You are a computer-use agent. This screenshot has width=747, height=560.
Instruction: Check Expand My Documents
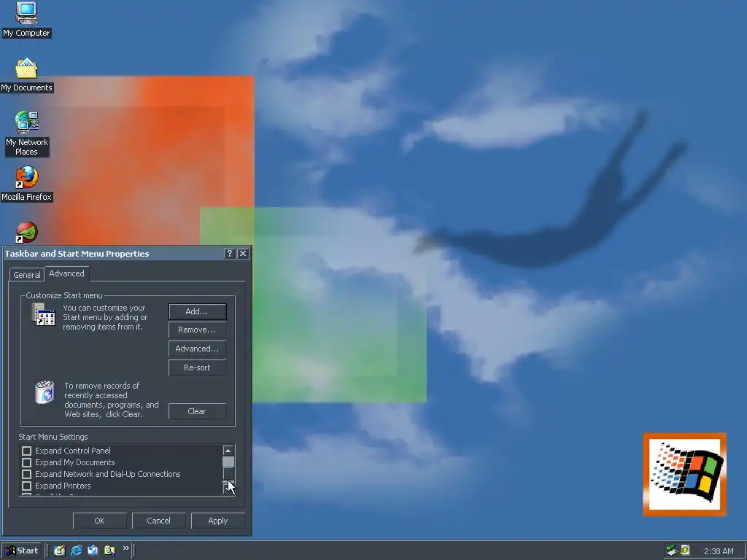coord(27,462)
